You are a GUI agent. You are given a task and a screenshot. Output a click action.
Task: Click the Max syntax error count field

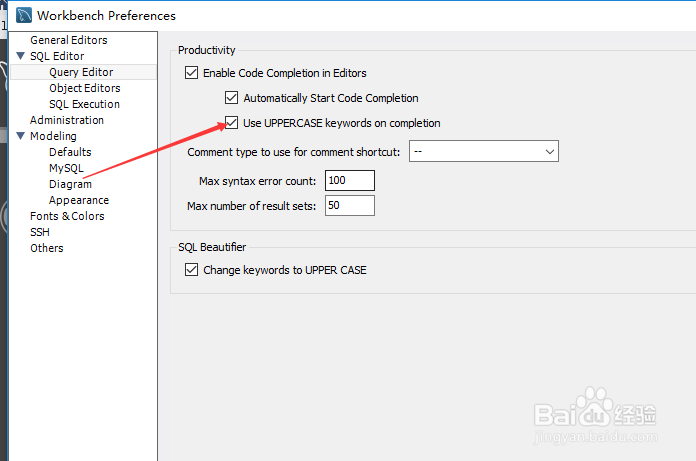350,181
